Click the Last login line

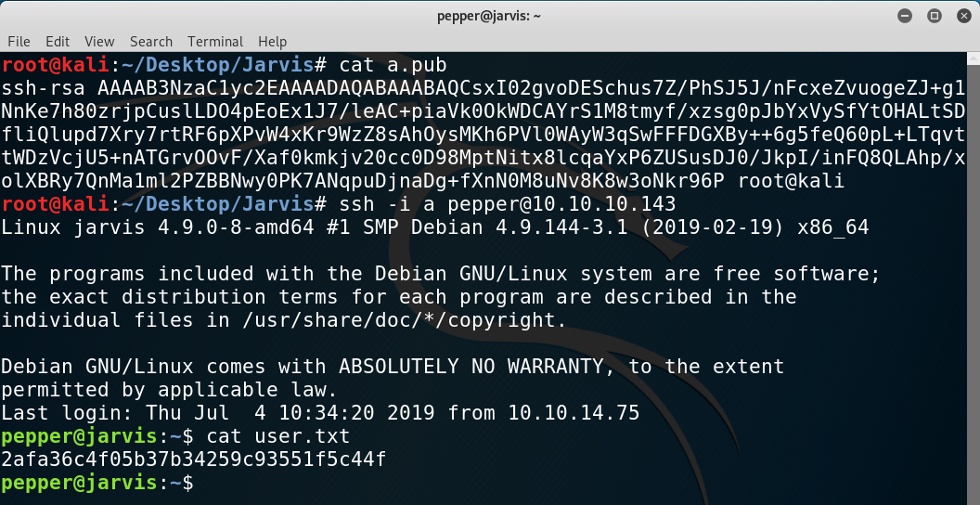tap(320, 413)
